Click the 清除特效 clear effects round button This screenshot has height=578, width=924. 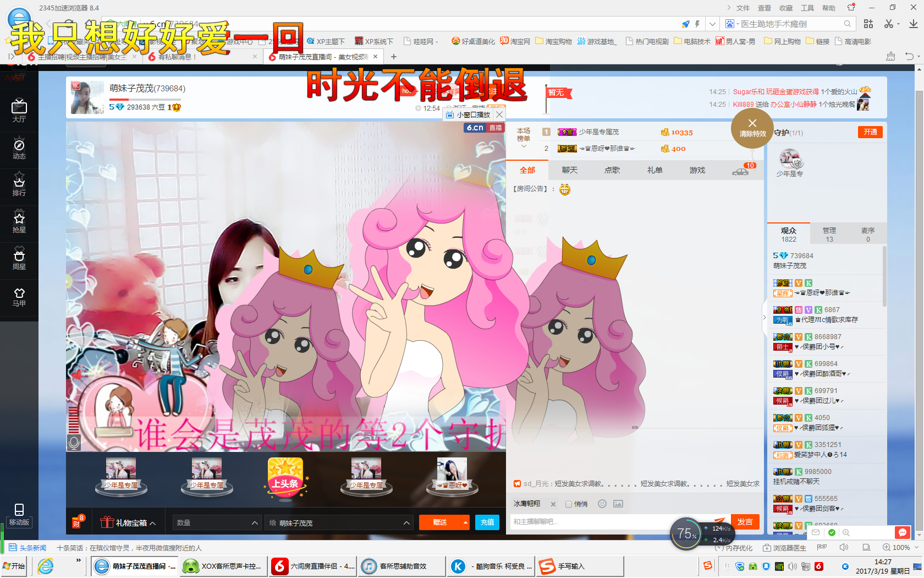pyautogui.click(x=752, y=128)
